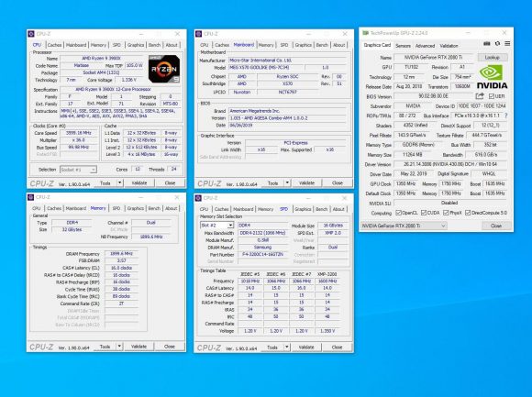Open the GPU-Z hamburger menu icon
The height and width of the screenshot is (397, 532).
(507, 44)
